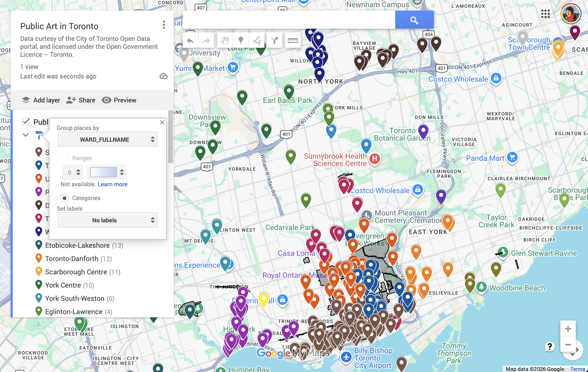Select the hand pan tool
588x372 pixels.
click(225, 41)
